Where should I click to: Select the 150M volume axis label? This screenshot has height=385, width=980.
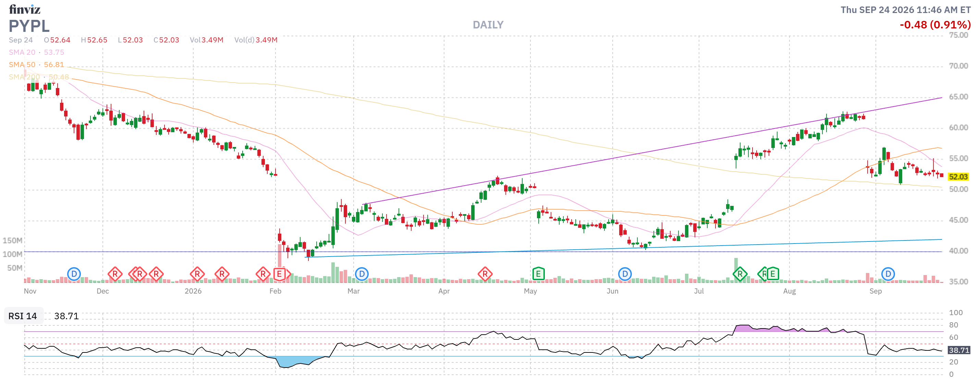click(x=12, y=240)
